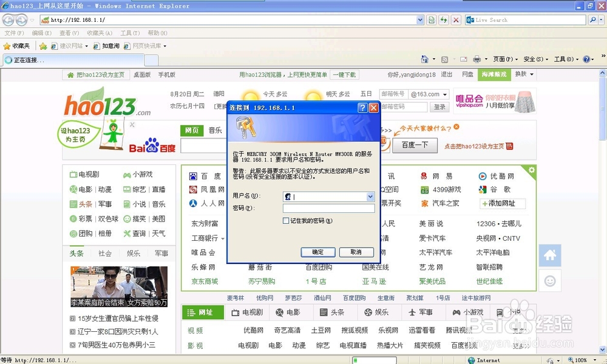Image resolution: width=607 pixels, height=364 pixels.
Task: Open the address bar history dropdown arrow
Action: pyautogui.click(x=420, y=19)
